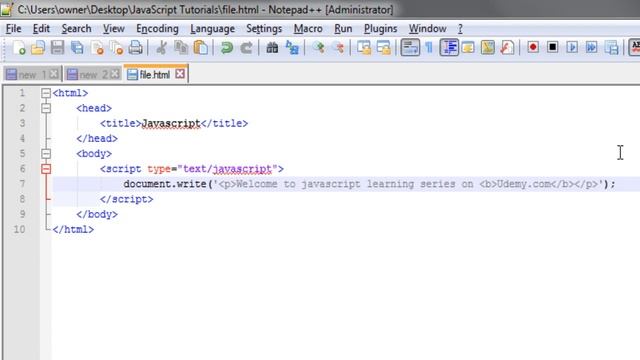This screenshot has width=640, height=360.
Task: Play back the recorded macro
Action: click(x=572, y=48)
